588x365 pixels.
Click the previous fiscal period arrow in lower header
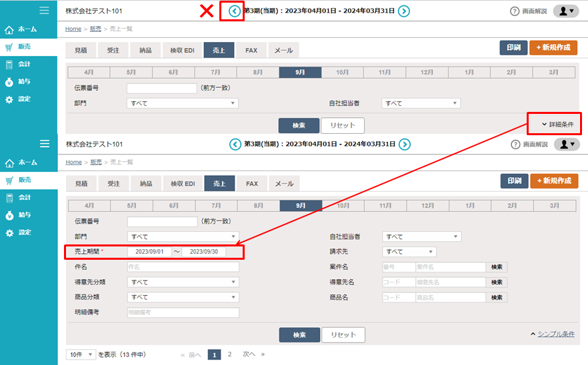[x=235, y=145]
